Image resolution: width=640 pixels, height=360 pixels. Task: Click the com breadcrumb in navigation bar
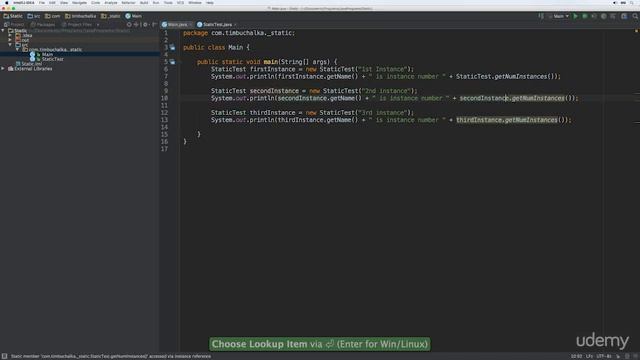point(53,16)
